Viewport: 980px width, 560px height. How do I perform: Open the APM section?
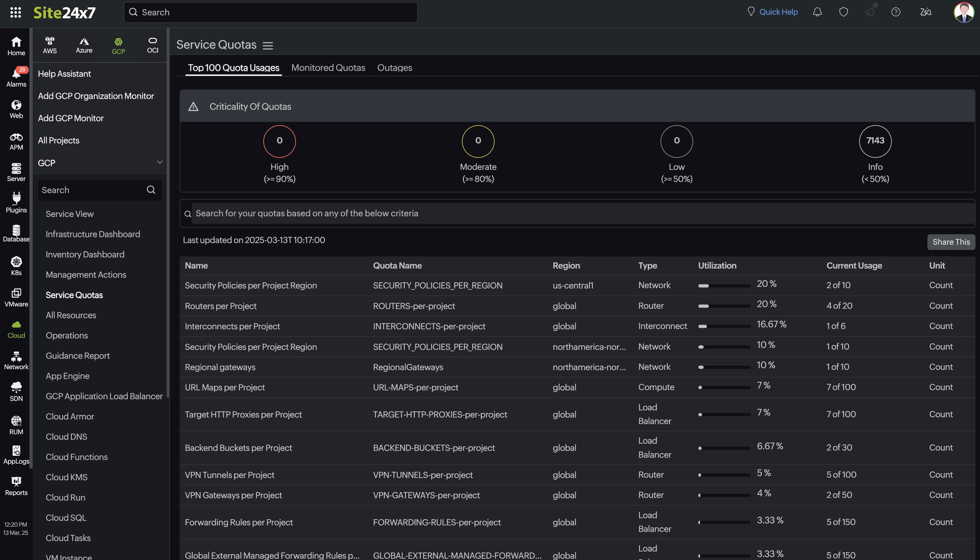(16, 141)
